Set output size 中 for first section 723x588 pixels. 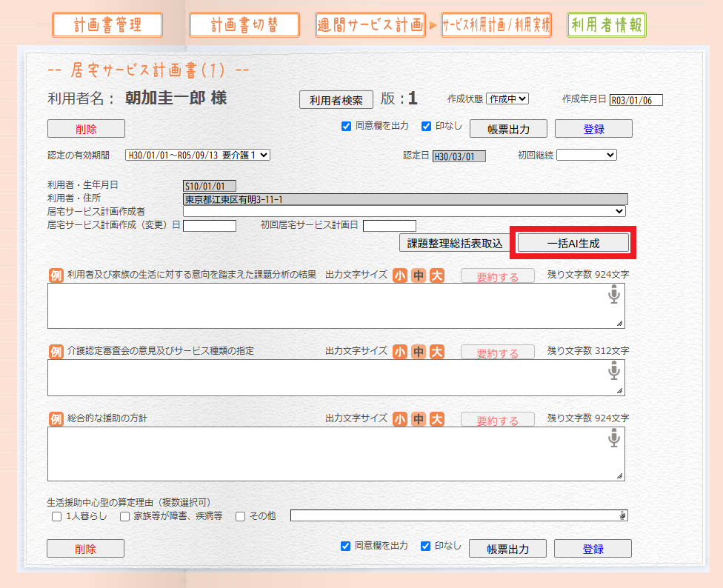coord(419,275)
